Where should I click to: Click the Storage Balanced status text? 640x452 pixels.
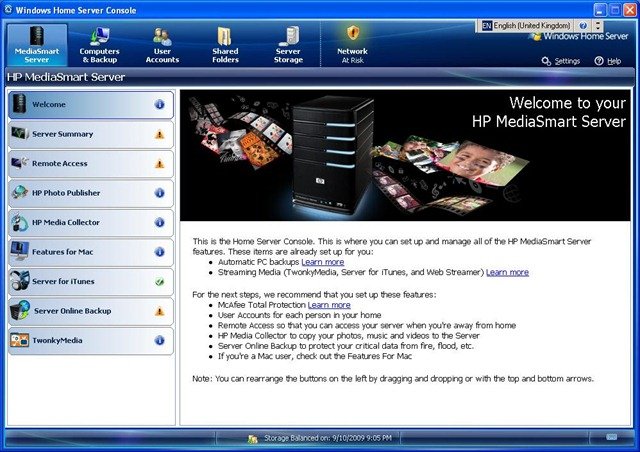tap(328, 438)
